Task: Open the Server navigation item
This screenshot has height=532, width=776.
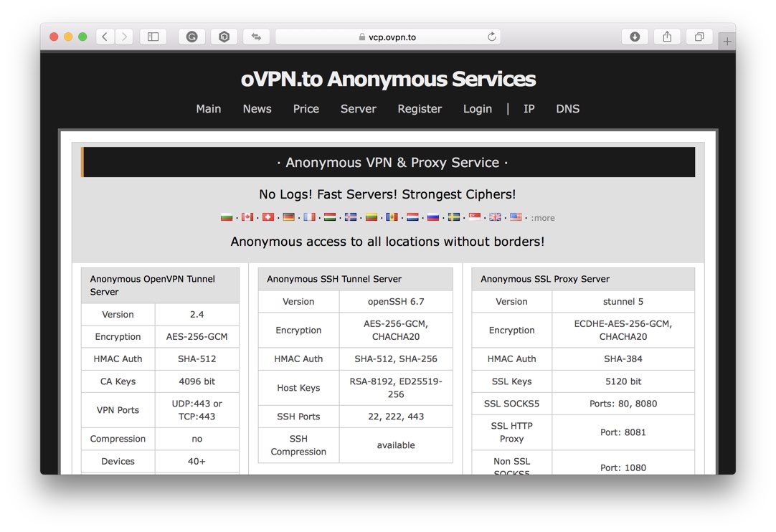Action: pyautogui.click(x=359, y=109)
